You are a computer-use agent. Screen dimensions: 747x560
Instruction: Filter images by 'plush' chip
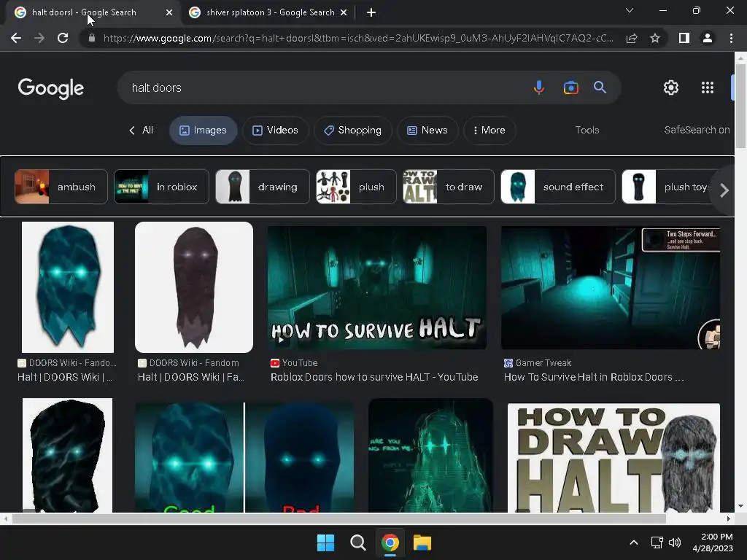point(356,187)
